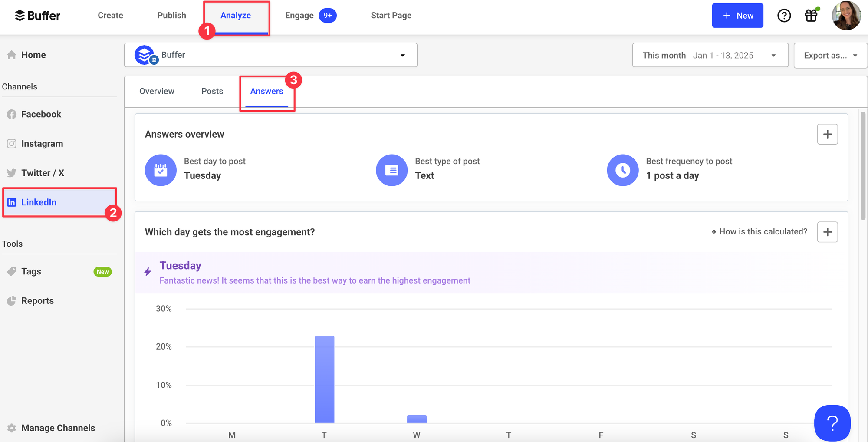Viewport: 868px width, 442px height.
Task: Open the gift rewards icon
Action: pyautogui.click(x=811, y=16)
